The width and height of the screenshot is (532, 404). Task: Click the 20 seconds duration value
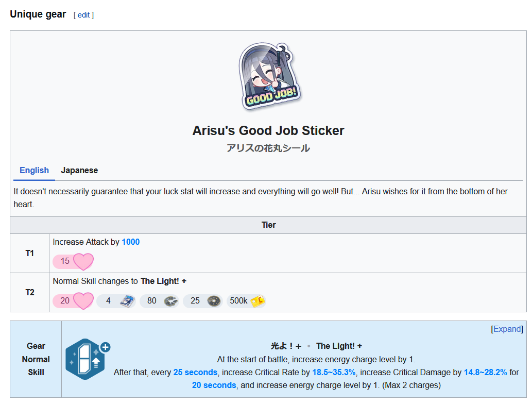click(x=214, y=385)
